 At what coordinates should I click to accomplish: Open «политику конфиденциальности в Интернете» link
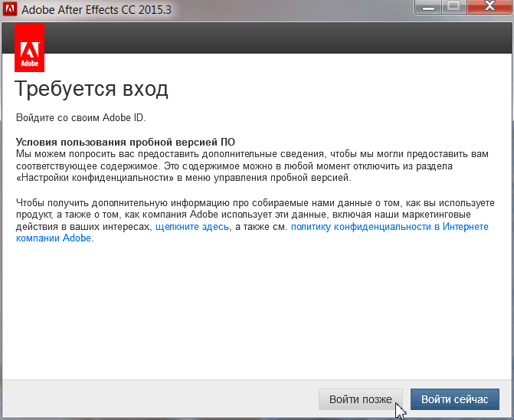[x=389, y=228]
